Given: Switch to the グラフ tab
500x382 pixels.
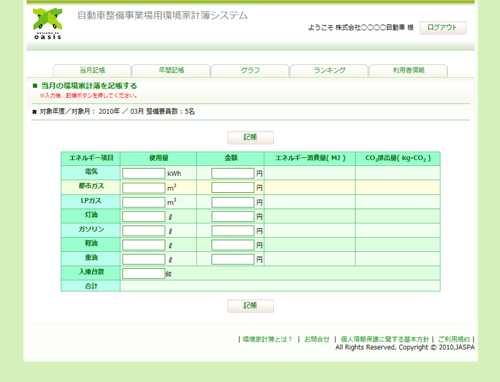Looking at the screenshot, I should pyautogui.click(x=250, y=70).
